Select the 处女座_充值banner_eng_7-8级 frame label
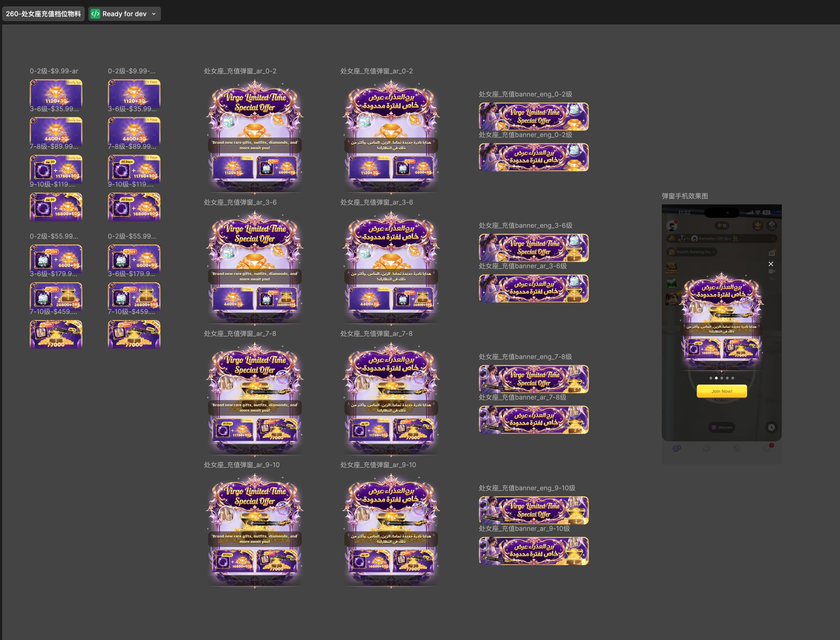The width and height of the screenshot is (840, 640). [x=525, y=357]
